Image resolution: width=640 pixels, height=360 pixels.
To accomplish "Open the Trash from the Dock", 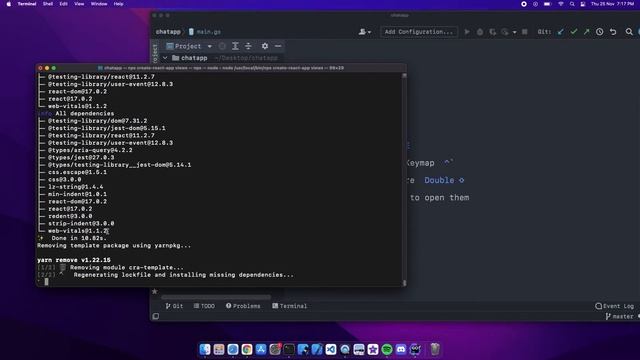I will click(x=435, y=349).
